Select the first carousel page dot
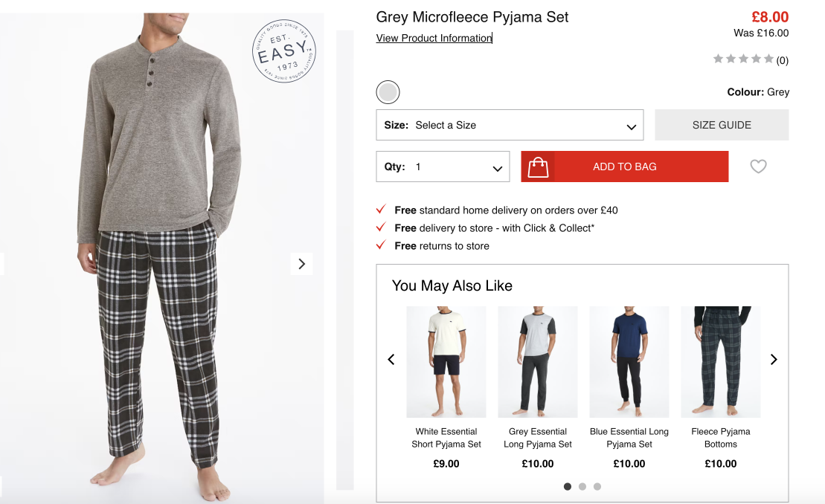 click(x=567, y=487)
